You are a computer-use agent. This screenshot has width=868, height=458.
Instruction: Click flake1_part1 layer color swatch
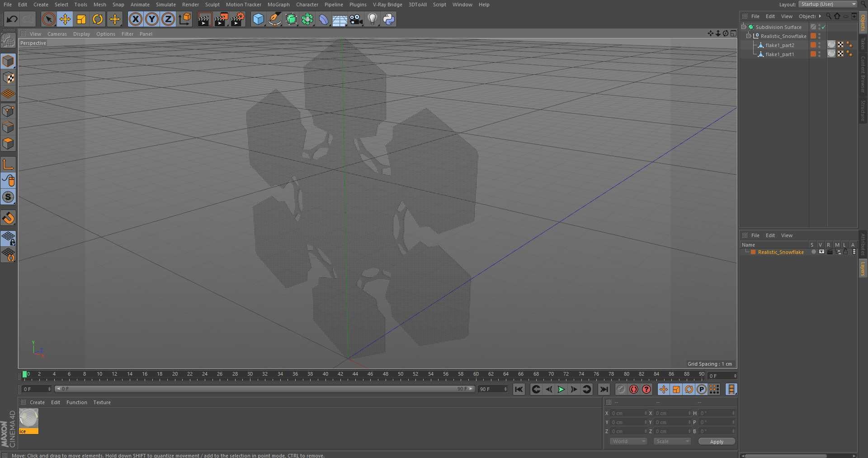(x=813, y=54)
